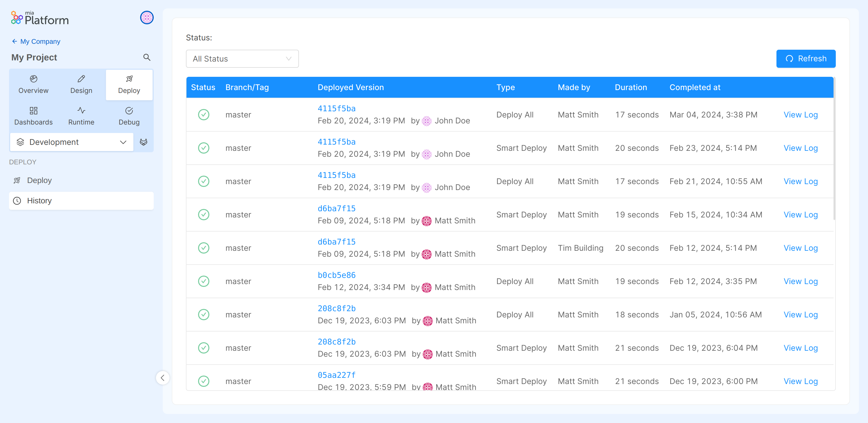This screenshot has width=868, height=423.
Task: Open the Dashboards section
Action: pyautogui.click(x=33, y=116)
